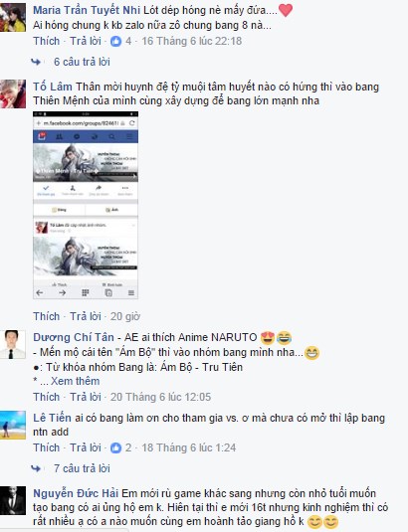Image resolution: width=408 pixels, height=532 pixels.
Task: Click the reply arrow icon beside 7 câu trả lời
Action: [x=36, y=468]
